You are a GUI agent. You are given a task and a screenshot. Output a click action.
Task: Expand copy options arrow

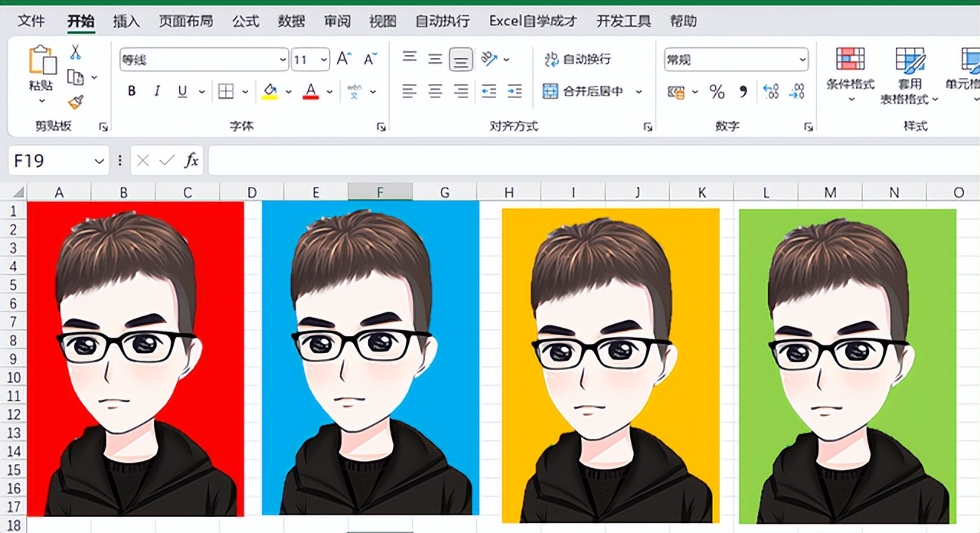[94, 77]
